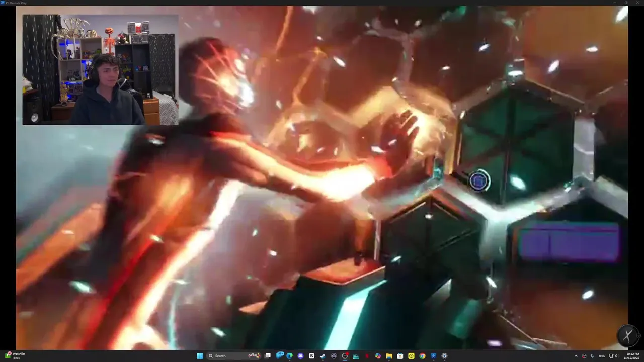Open CapCut from the taskbar
Screen dimensions: 644x362
tap(311, 356)
